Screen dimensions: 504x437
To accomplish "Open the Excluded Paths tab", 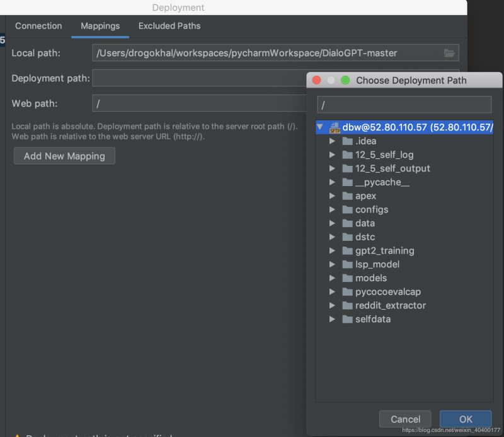I will click(x=169, y=26).
